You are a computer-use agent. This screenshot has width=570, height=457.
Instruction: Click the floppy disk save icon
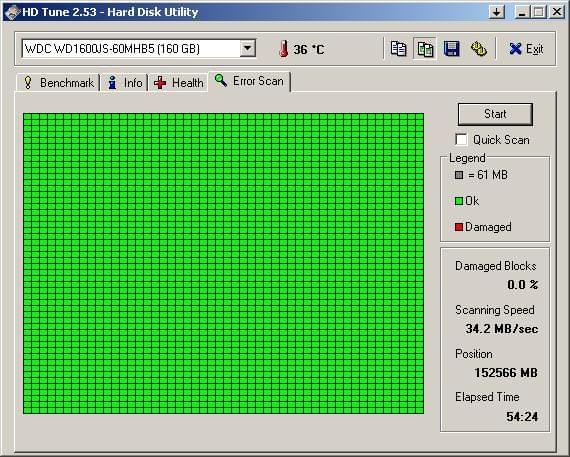coord(452,49)
